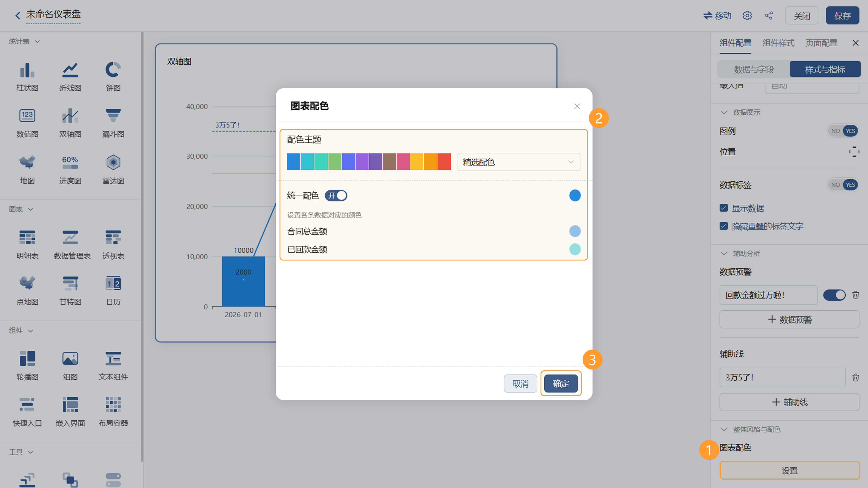The height and width of the screenshot is (488, 868).
Task: Click the + 辅助线 button
Action: pyautogui.click(x=789, y=402)
